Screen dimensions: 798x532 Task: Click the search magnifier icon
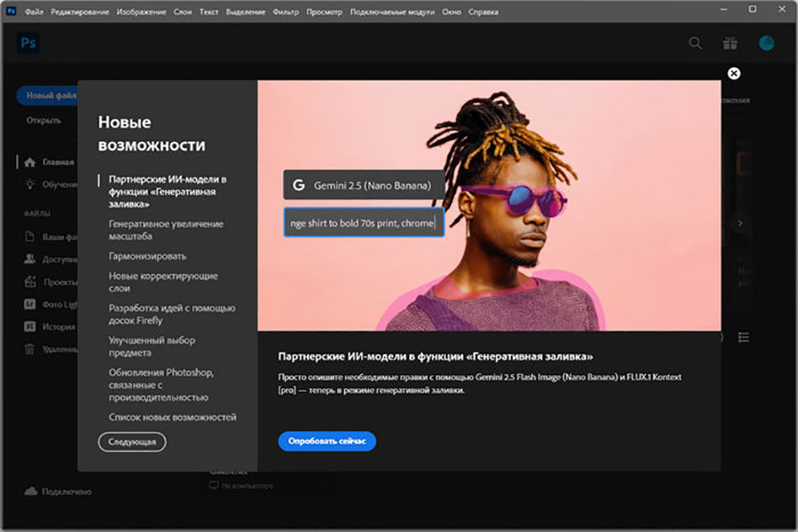[x=695, y=43]
